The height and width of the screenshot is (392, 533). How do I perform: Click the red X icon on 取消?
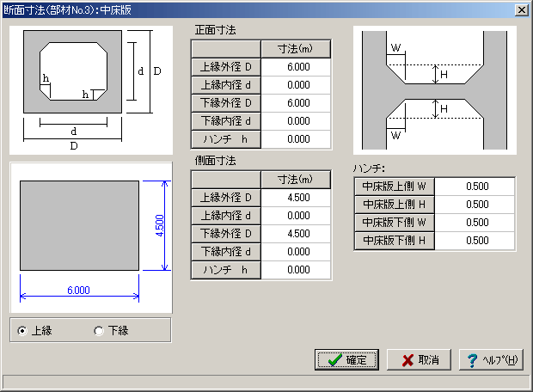tap(407, 360)
